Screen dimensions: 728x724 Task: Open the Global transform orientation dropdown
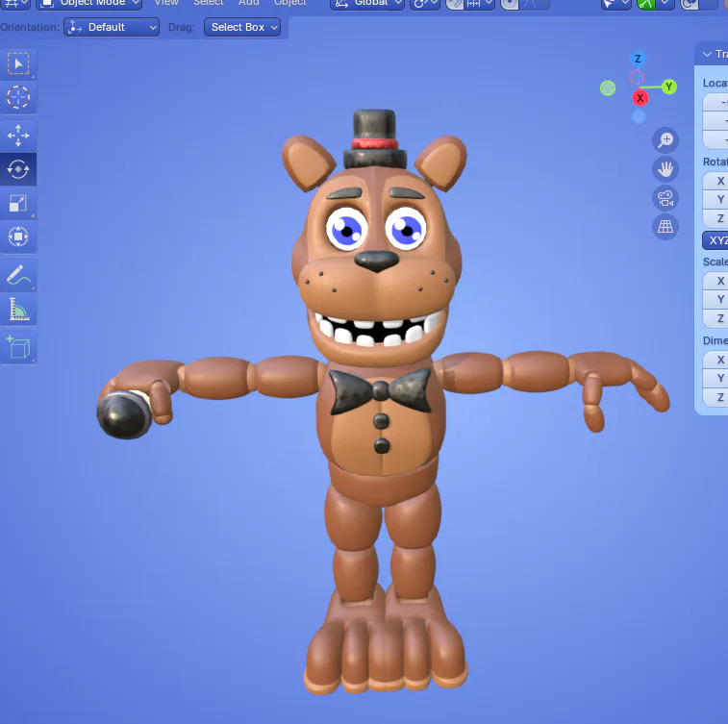(x=367, y=4)
